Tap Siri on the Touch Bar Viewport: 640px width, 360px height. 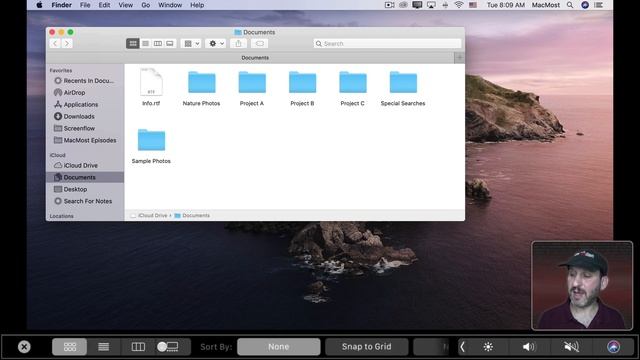pyautogui.click(x=613, y=347)
